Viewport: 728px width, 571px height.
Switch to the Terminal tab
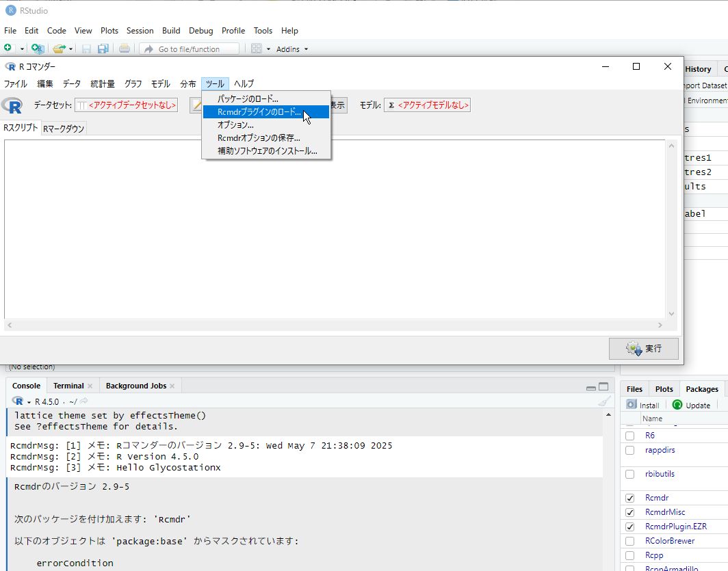coord(68,386)
